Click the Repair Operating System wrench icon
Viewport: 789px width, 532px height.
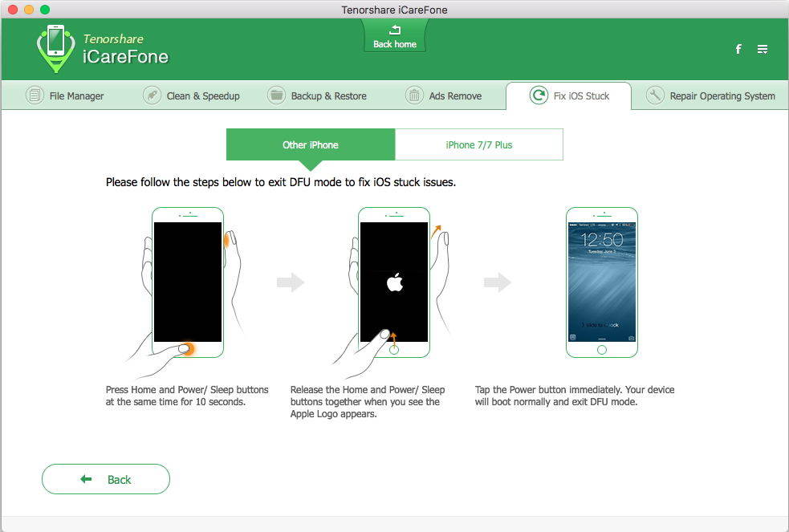[655, 95]
